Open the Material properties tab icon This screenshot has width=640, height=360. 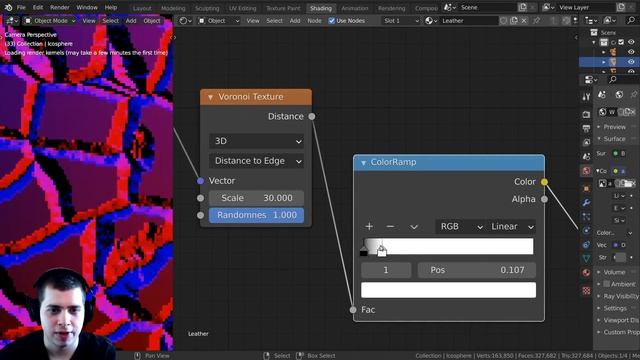click(x=587, y=273)
